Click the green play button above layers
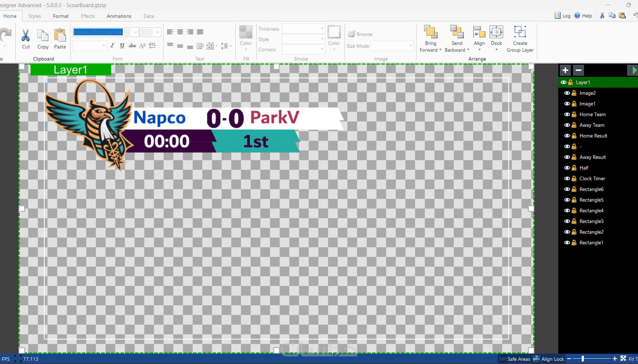 tap(633, 70)
